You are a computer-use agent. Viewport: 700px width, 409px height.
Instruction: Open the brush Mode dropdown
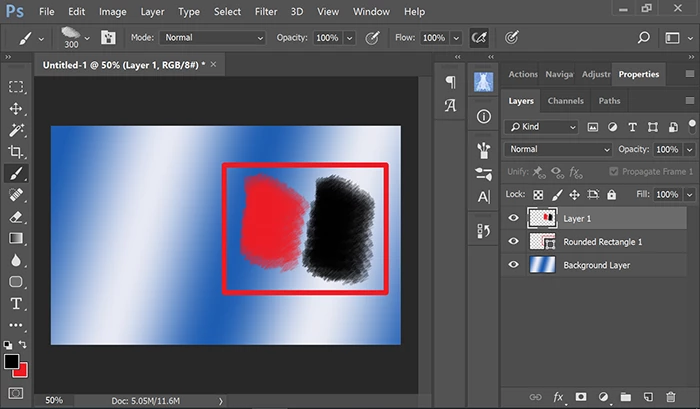pyautogui.click(x=212, y=38)
